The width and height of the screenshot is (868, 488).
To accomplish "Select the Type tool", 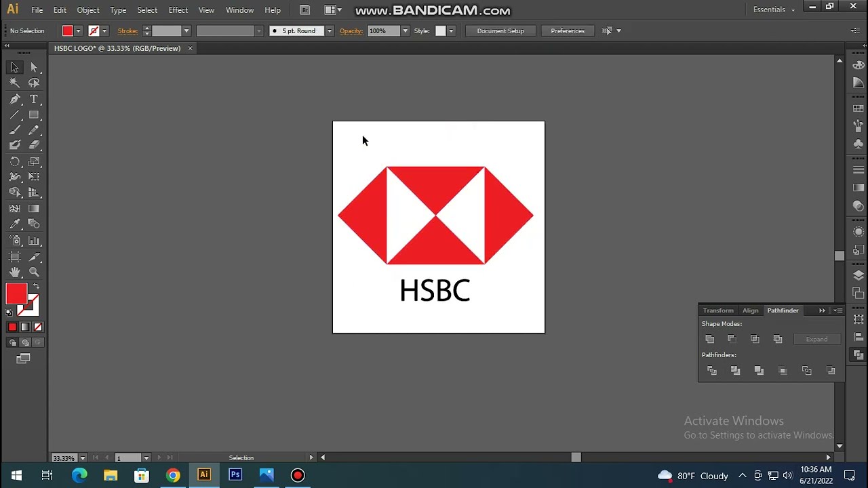I will (34, 99).
